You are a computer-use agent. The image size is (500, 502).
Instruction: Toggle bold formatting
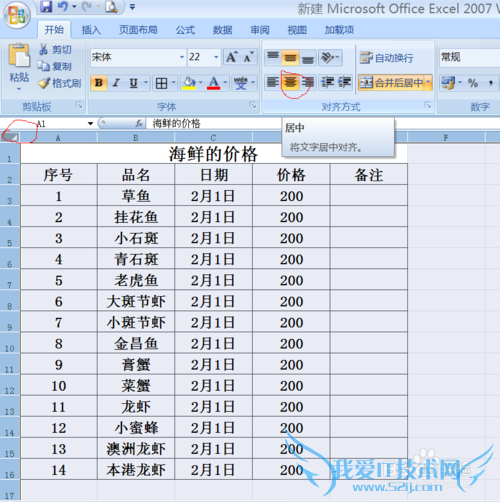click(99, 83)
